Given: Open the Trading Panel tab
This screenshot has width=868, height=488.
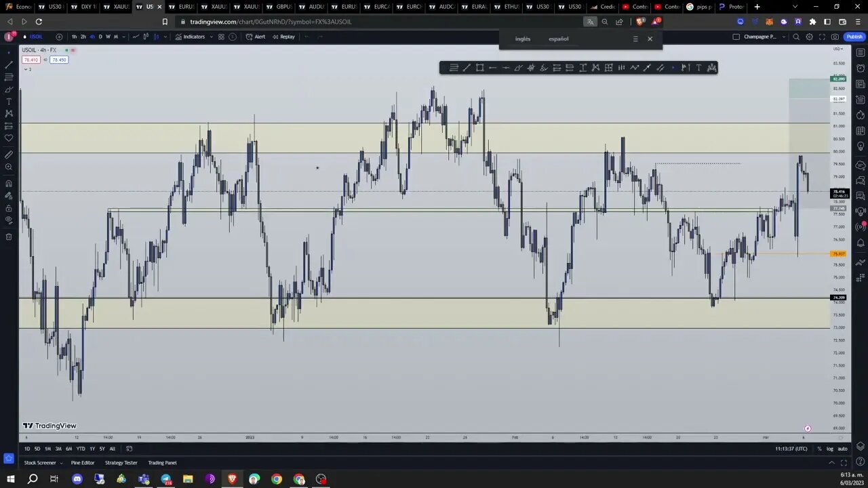Looking at the screenshot, I should (x=162, y=463).
